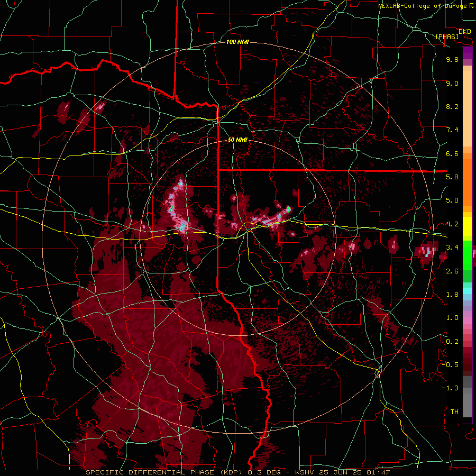Screen dimensions: 476x476
Task: Select the -1.3 legend value
Action: (x=450, y=388)
